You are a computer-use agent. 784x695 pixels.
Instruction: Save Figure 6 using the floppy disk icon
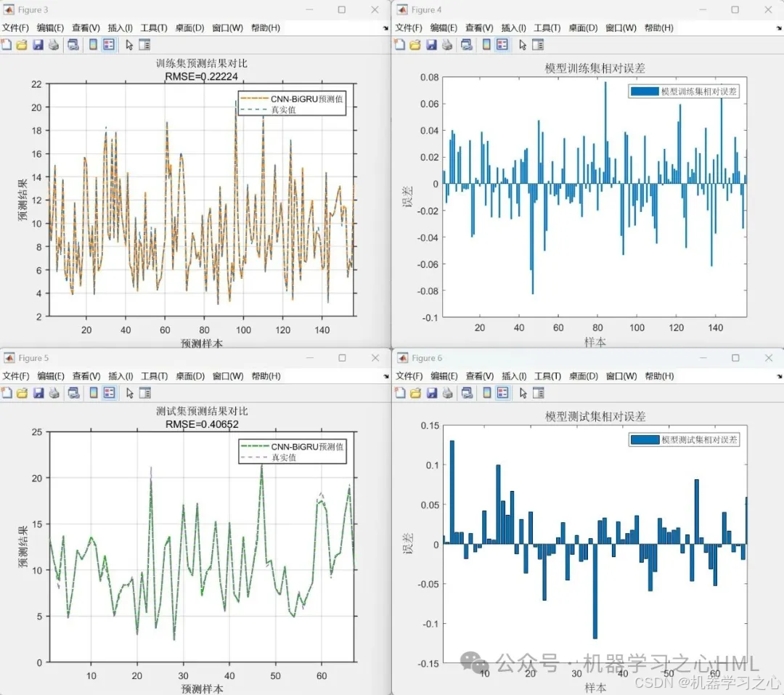[x=432, y=394]
